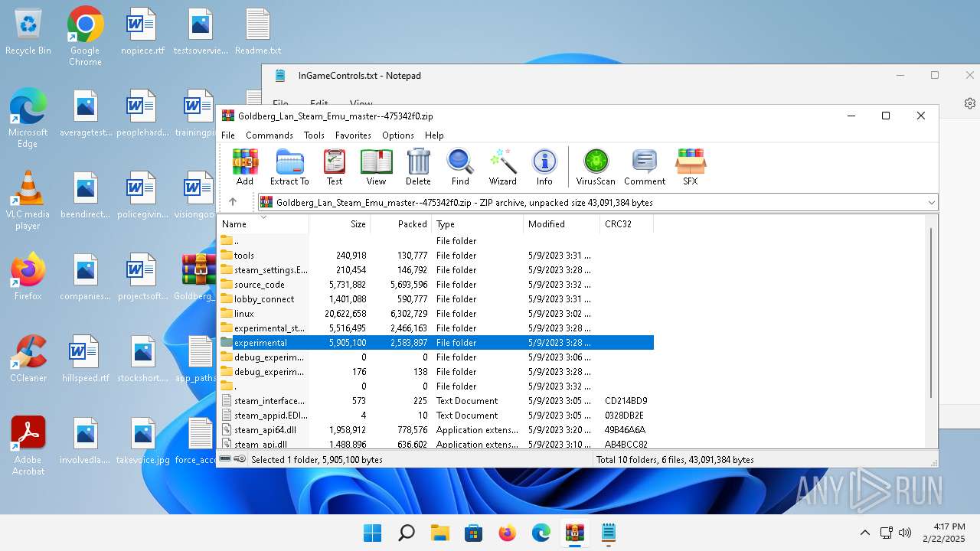Open File Explorer from taskbar
This screenshot has height=551, width=980.
tap(440, 533)
